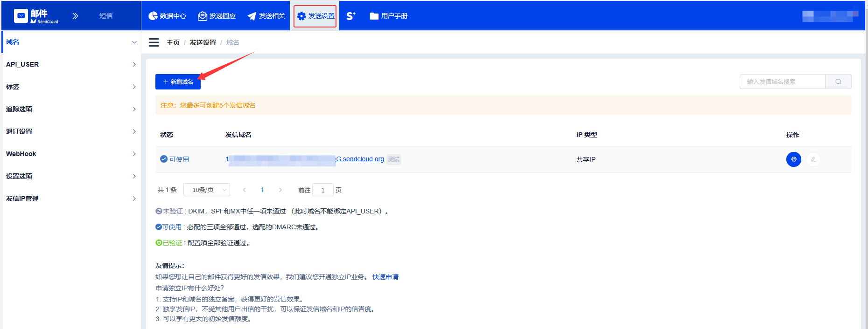868x329 pixels.
Task: Click the search magnifier icon button
Action: [838, 82]
